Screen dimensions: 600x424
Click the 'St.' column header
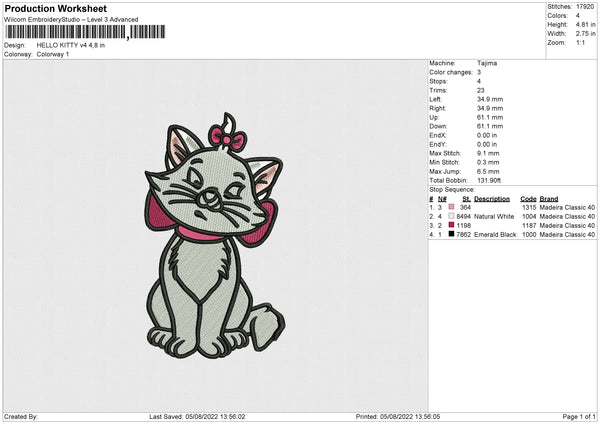(466, 199)
